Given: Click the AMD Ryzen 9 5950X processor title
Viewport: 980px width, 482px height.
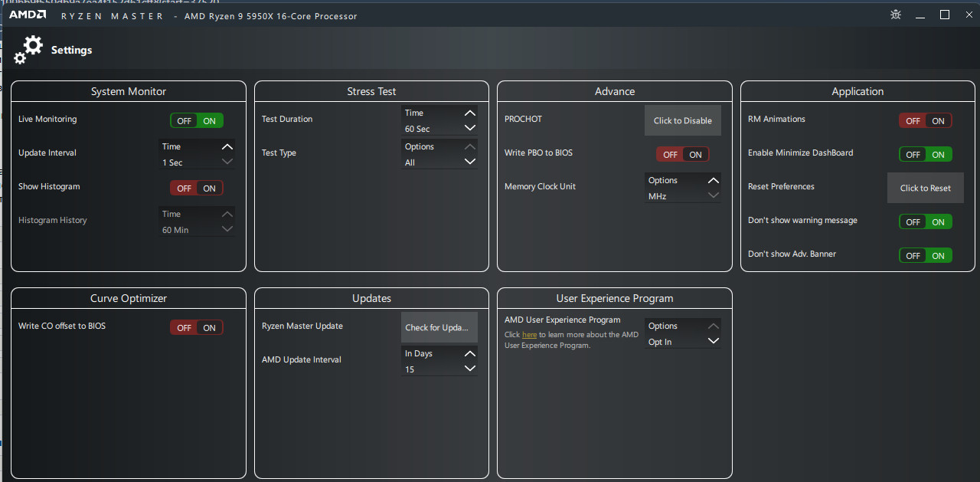Looking at the screenshot, I should coord(271,16).
